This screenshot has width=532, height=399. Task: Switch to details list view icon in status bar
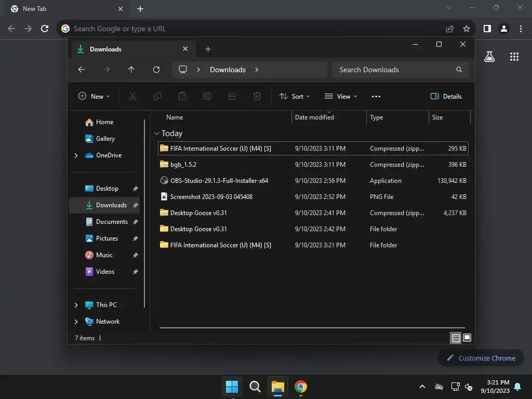[456, 338]
